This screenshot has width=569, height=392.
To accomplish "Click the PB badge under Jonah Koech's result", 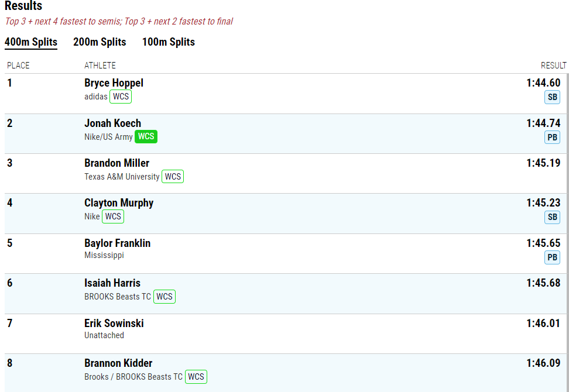I will pos(552,137).
